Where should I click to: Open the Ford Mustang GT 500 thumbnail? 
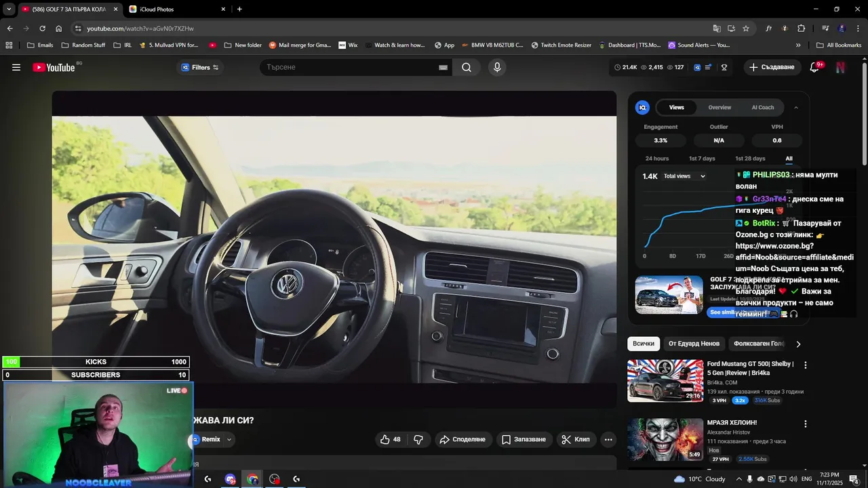665,381
